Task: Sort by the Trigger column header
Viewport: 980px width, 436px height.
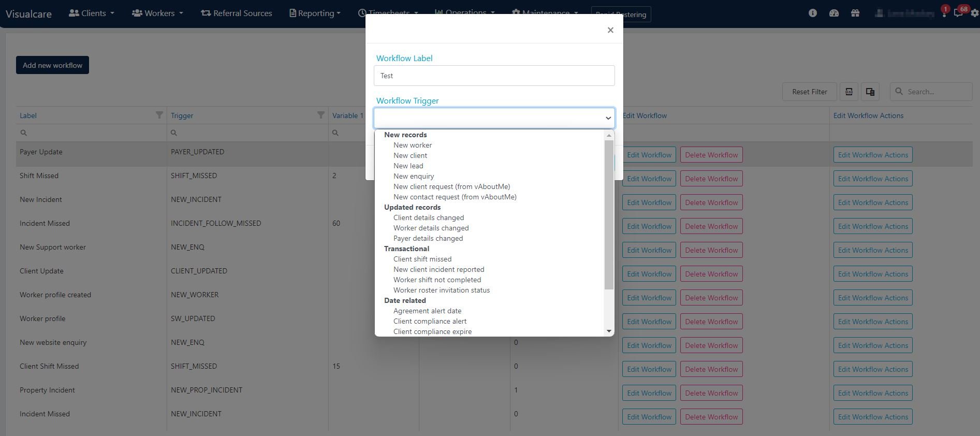Action: (182, 115)
